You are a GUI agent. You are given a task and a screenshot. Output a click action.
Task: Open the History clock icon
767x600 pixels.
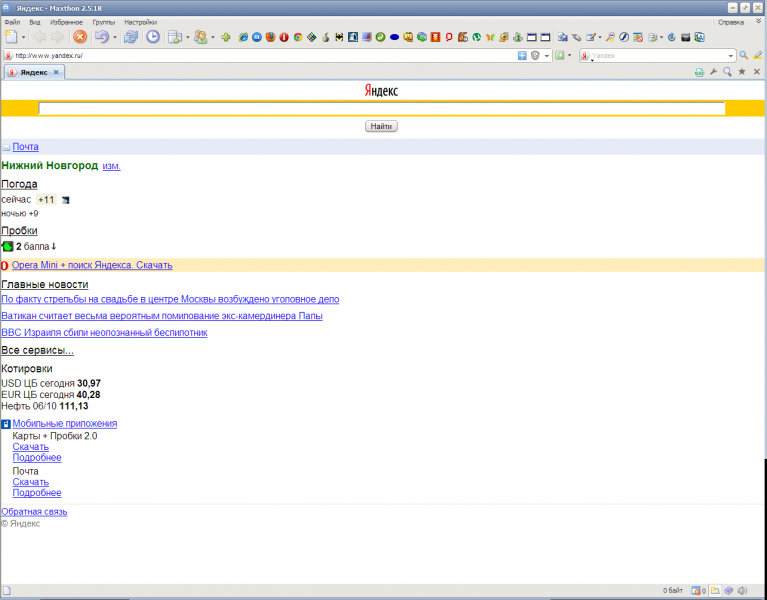coord(153,37)
